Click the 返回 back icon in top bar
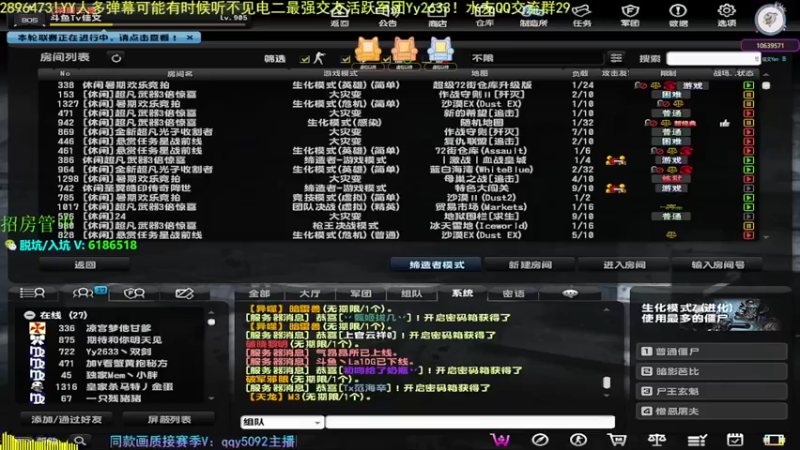800x450 pixels. (339, 15)
